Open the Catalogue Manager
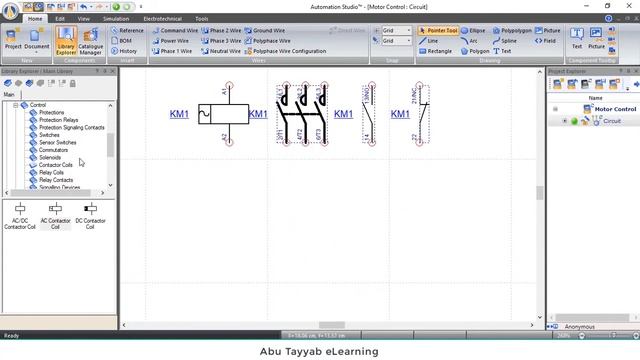This screenshot has height=360, width=640. [x=90, y=40]
